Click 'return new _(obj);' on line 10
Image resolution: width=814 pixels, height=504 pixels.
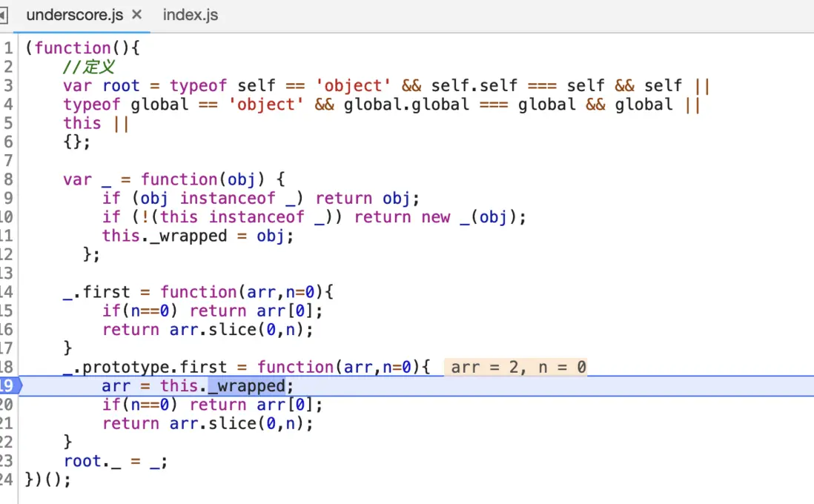point(440,217)
